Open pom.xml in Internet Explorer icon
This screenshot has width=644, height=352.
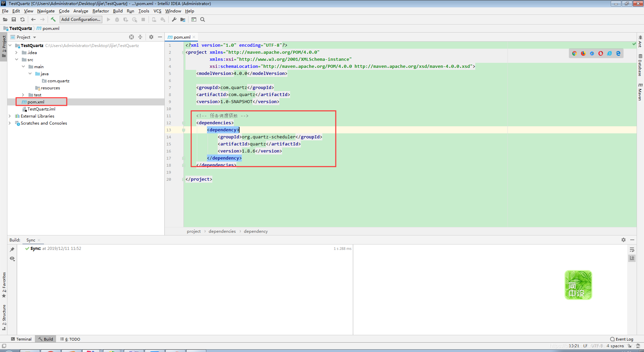coord(609,53)
